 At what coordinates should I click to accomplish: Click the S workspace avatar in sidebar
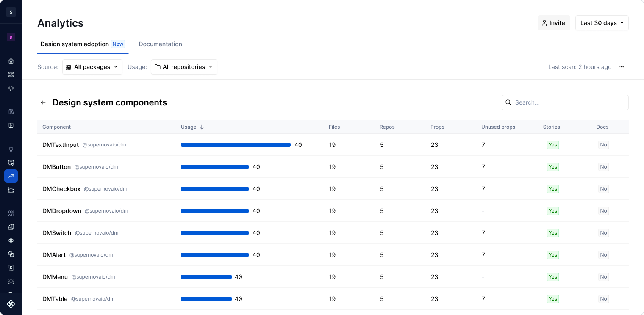[11, 12]
